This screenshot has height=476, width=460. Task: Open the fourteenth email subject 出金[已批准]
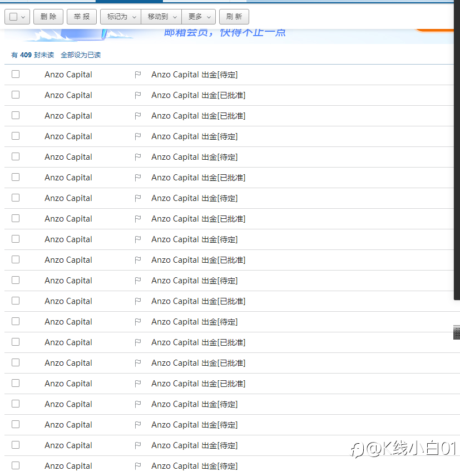click(x=199, y=342)
